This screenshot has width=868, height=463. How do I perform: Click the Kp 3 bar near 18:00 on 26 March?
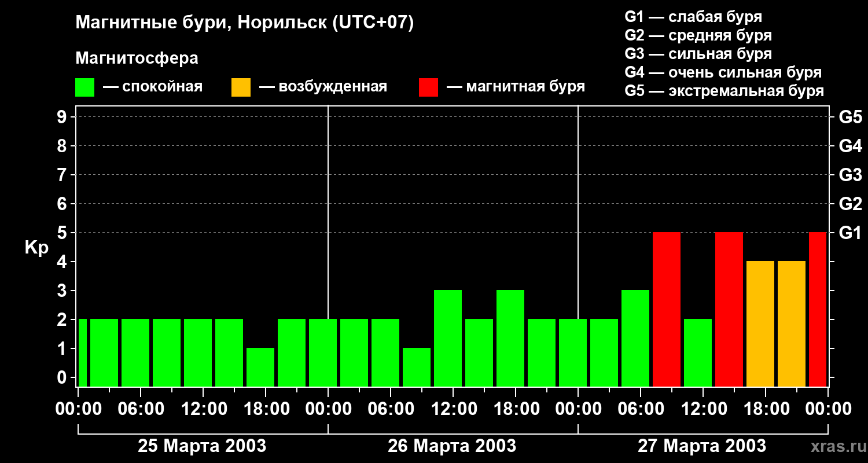pos(510,339)
